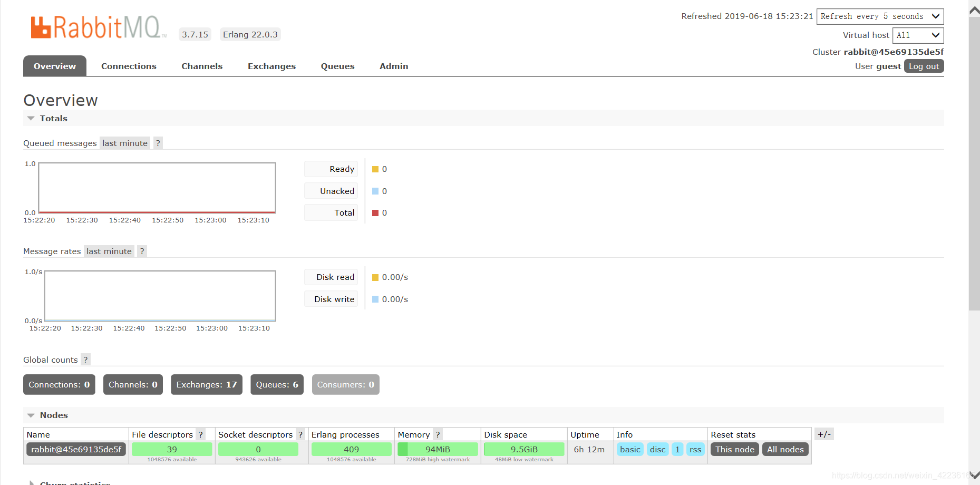
Task: Reset stats for This node
Action: (x=735, y=449)
